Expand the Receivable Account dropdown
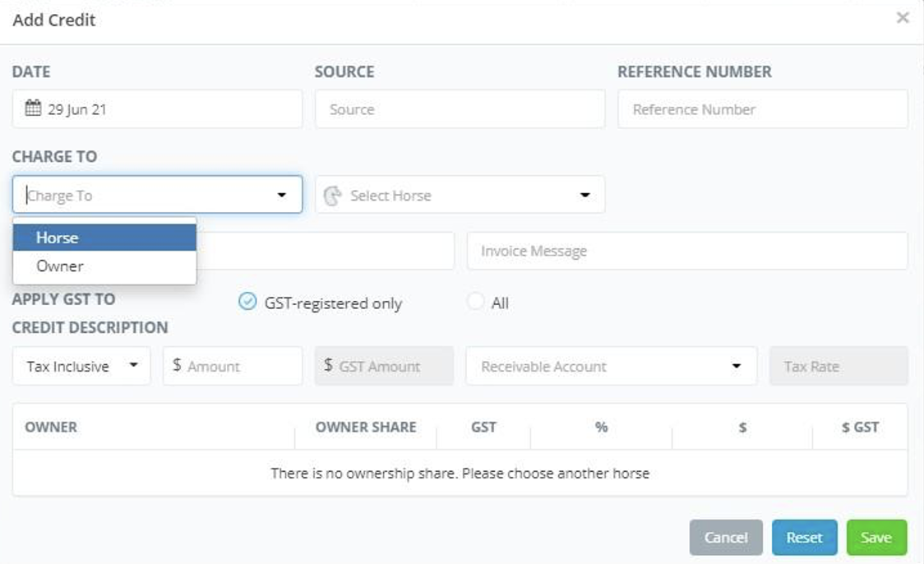The height and width of the screenshot is (564, 924). (736, 367)
